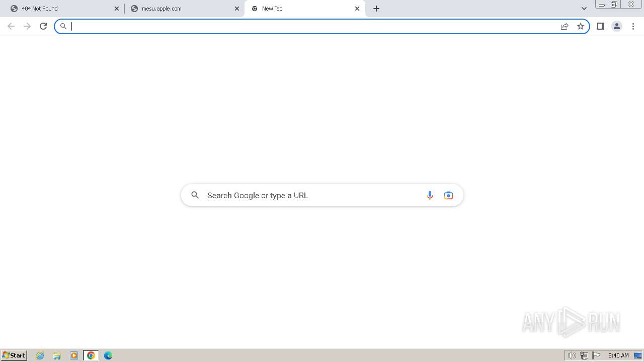This screenshot has height=362, width=644.
Task: Select the New Tab tab
Action: (304, 9)
